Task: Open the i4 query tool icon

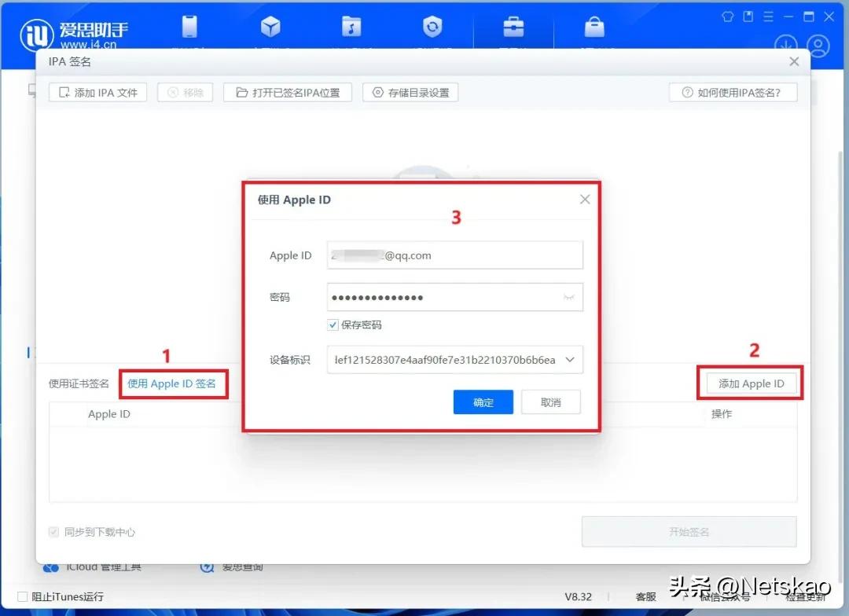Action: (x=207, y=567)
